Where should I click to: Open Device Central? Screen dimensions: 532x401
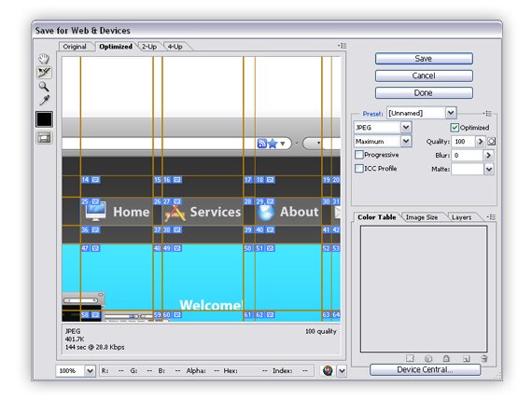[425, 369]
